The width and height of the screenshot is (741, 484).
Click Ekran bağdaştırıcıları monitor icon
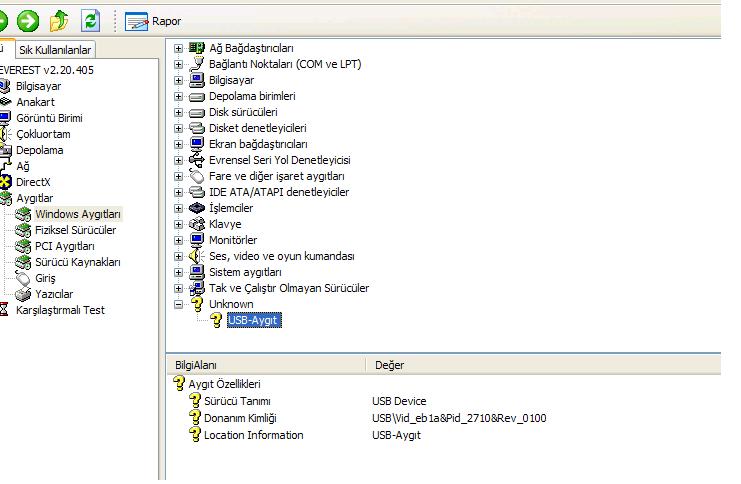197,144
